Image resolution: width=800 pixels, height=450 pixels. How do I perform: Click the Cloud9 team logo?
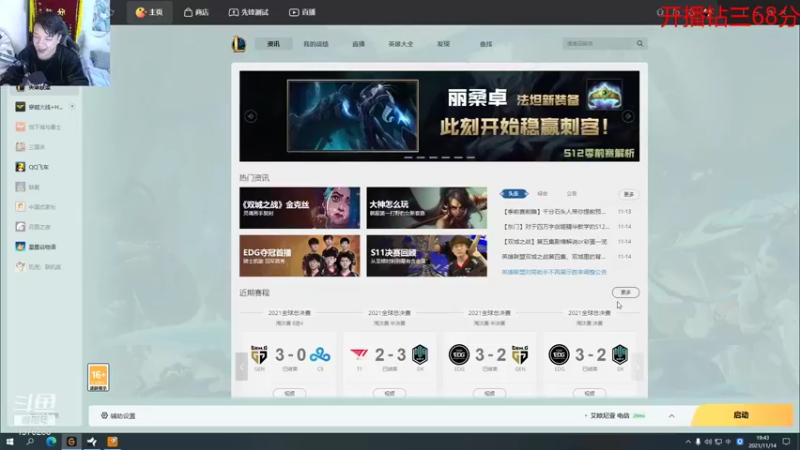320,354
